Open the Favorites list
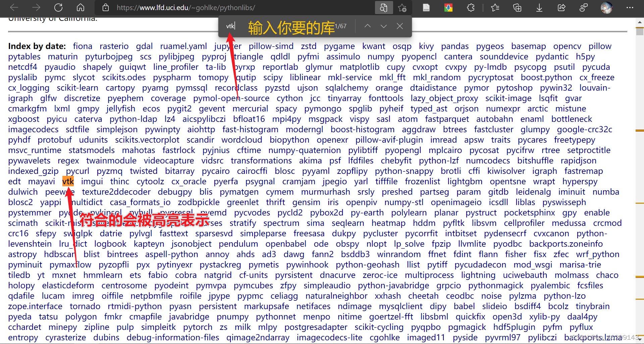The height and width of the screenshot is (344, 644). 495,8
